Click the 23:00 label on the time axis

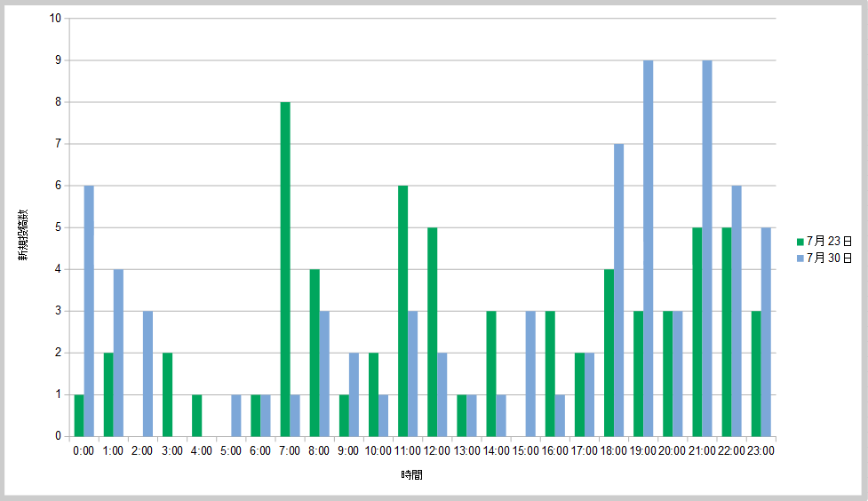[760, 451]
